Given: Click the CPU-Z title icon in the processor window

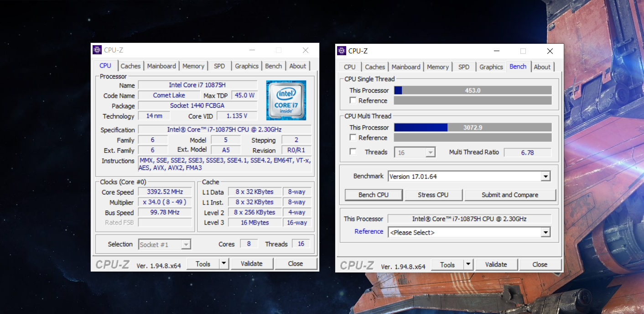Looking at the screenshot, I should click(x=97, y=50).
